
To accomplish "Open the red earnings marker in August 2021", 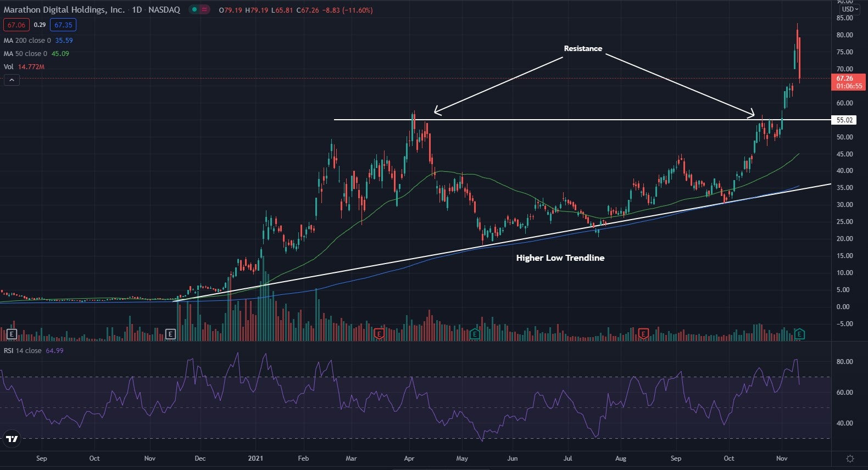I will click(x=643, y=333).
